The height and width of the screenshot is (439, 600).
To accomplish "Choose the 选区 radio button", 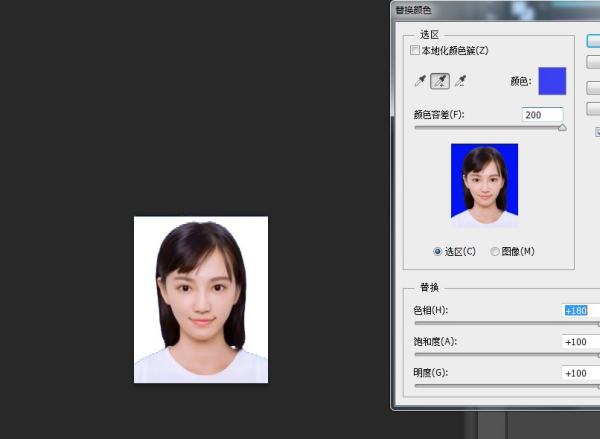I will [x=438, y=251].
